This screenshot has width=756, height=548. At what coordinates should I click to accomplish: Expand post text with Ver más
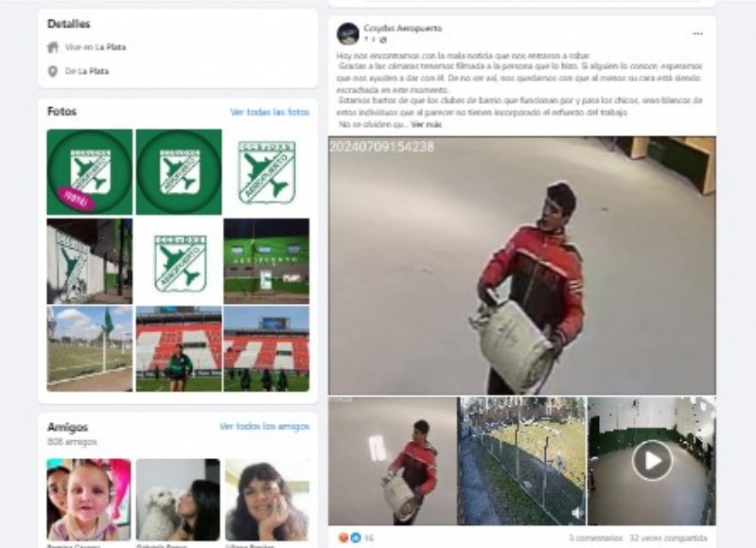point(426,124)
